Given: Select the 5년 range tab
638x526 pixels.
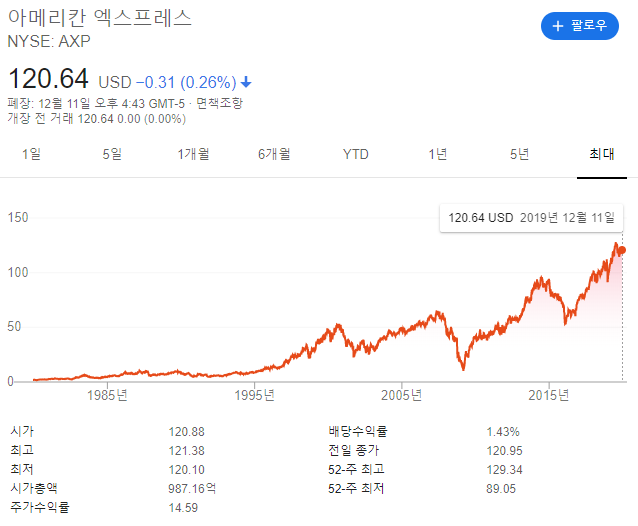Looking at the screenshot, I should [x=520, y=154].
